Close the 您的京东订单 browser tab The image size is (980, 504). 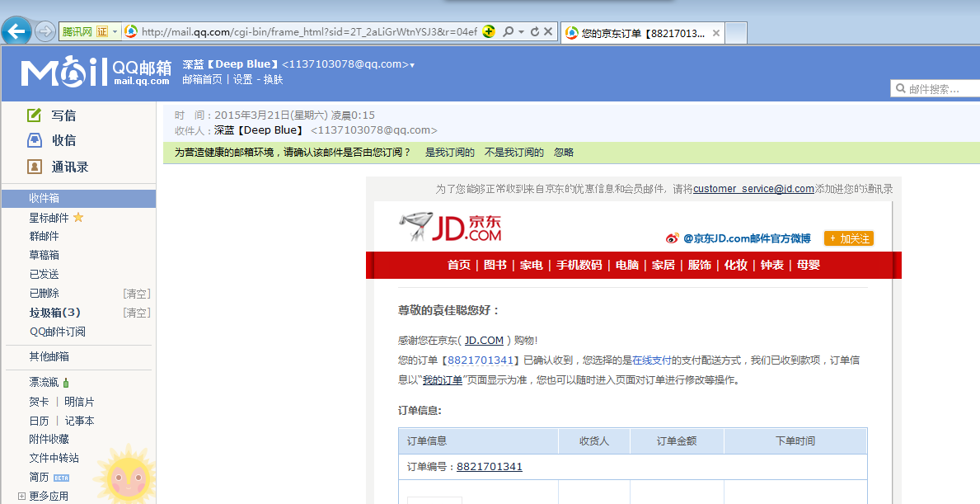coord(716,33)
